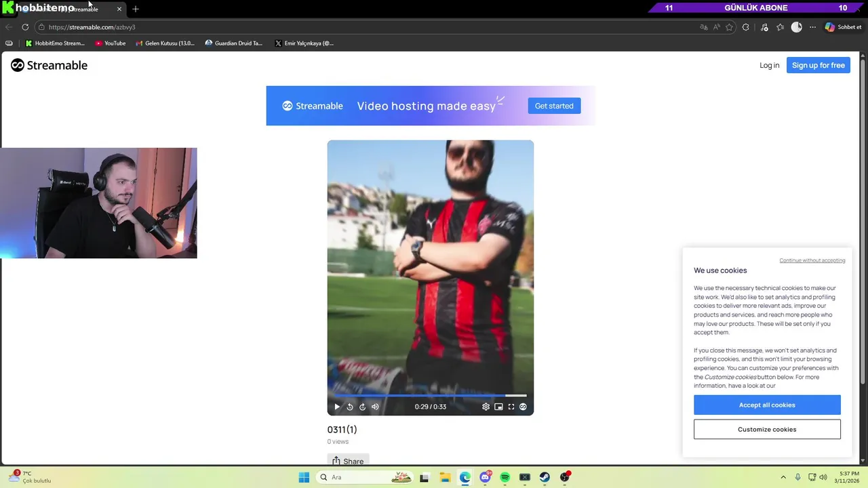
Task: Open Spotify from taskbar
Action: click(x=505, y=477)
